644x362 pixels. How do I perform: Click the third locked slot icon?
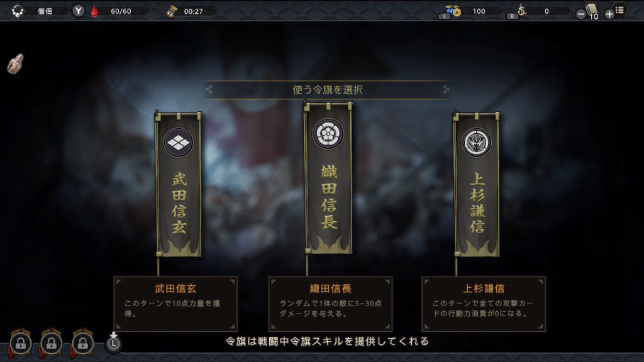[x=82, y=343]
